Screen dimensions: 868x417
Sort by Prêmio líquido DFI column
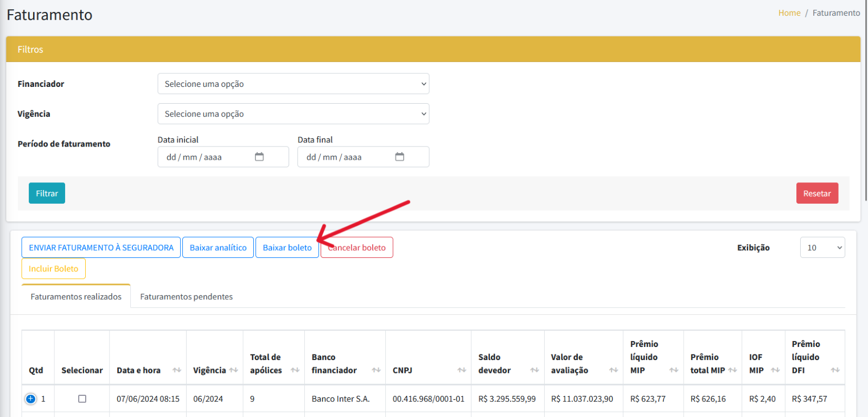[x=835, y=370]
